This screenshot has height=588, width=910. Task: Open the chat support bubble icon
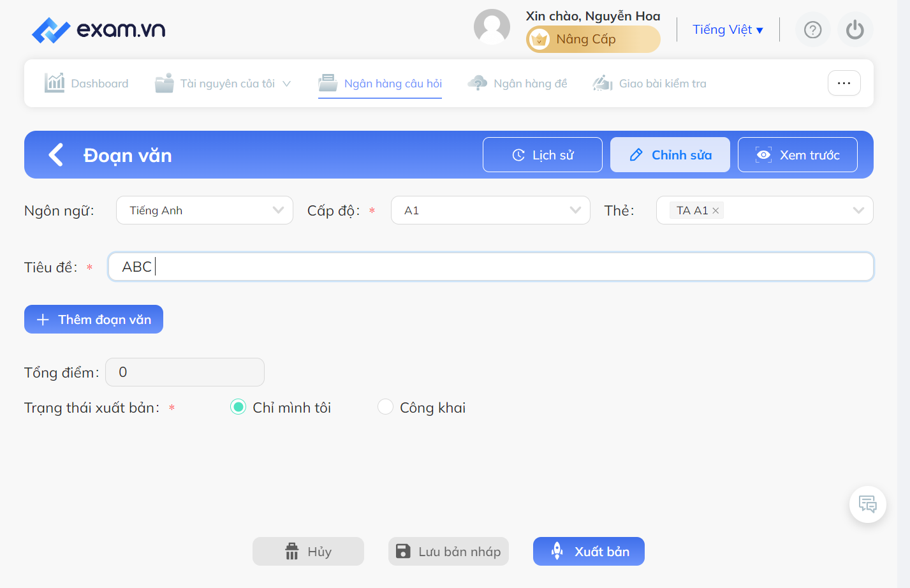click(867, 504)
